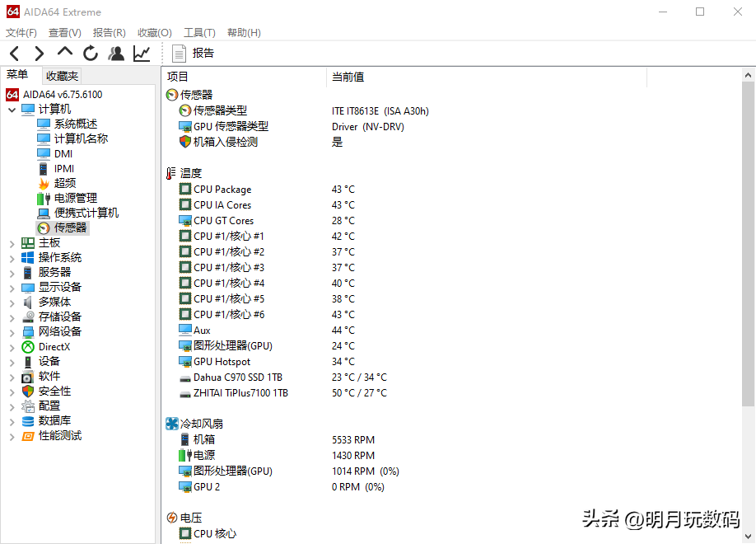Click the 报告 document icon
Screen dimensions: 756x544
tap(179, 53)
